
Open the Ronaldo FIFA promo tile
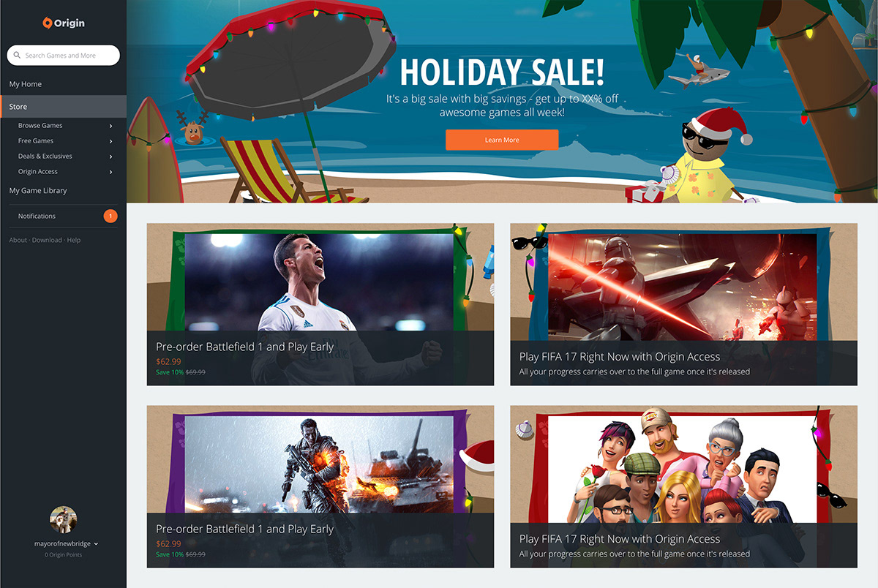point(320,304)
